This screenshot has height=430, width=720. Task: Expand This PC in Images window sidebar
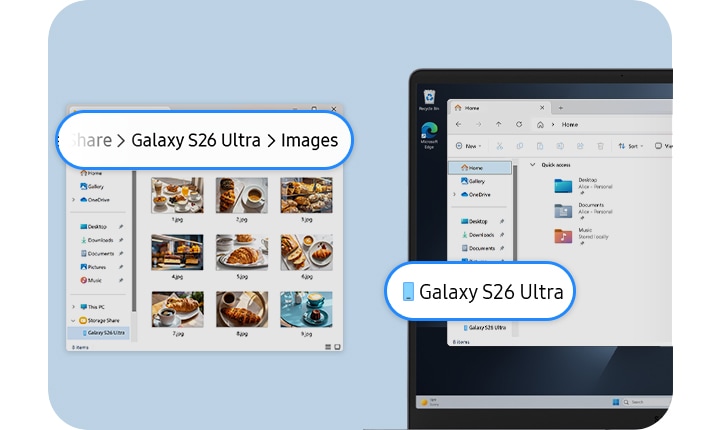tap(73, 306)
